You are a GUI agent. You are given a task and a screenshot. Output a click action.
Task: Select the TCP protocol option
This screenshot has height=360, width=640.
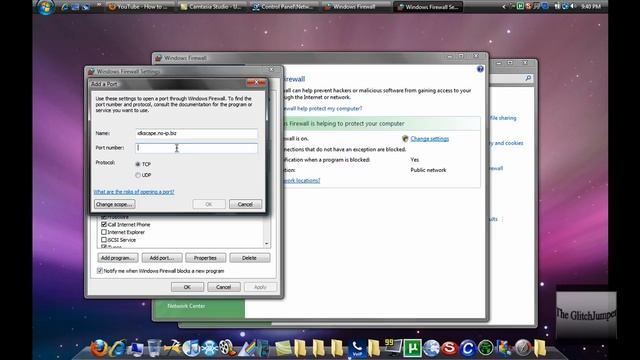(x=138, y=164)
